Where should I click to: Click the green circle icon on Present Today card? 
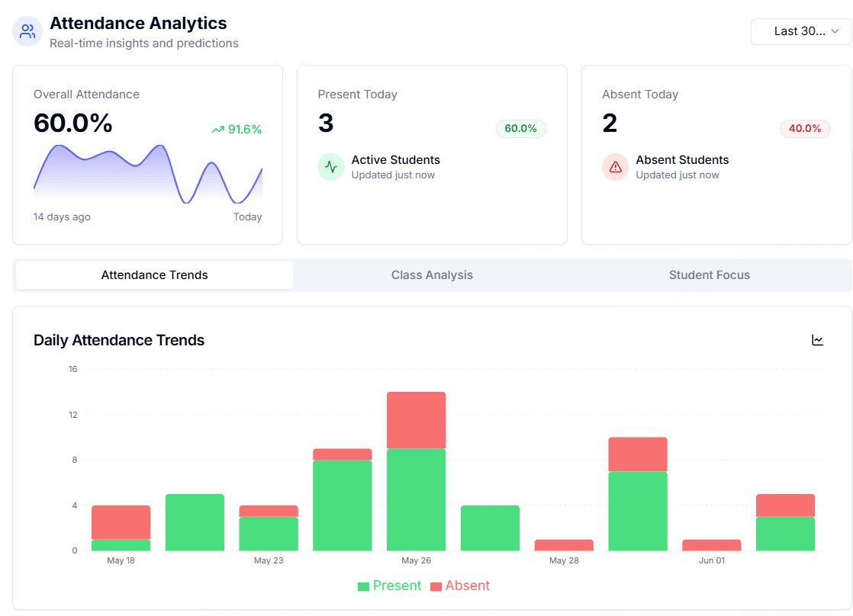pos(330,167)
